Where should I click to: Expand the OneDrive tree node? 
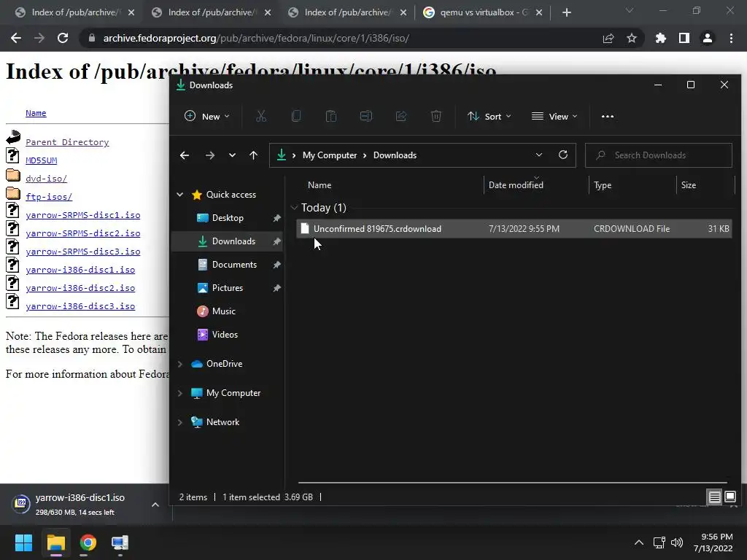click(180, 364)
